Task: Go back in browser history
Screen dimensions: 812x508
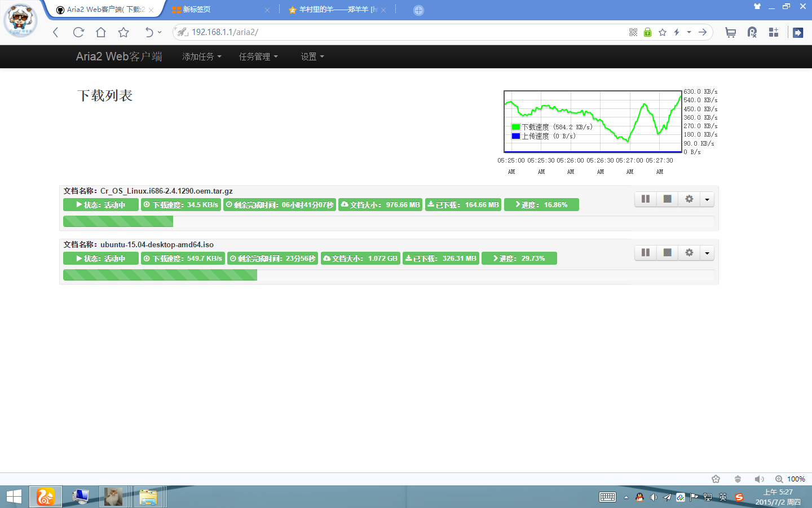Action: pyautogui.click(x=55, y=32)
